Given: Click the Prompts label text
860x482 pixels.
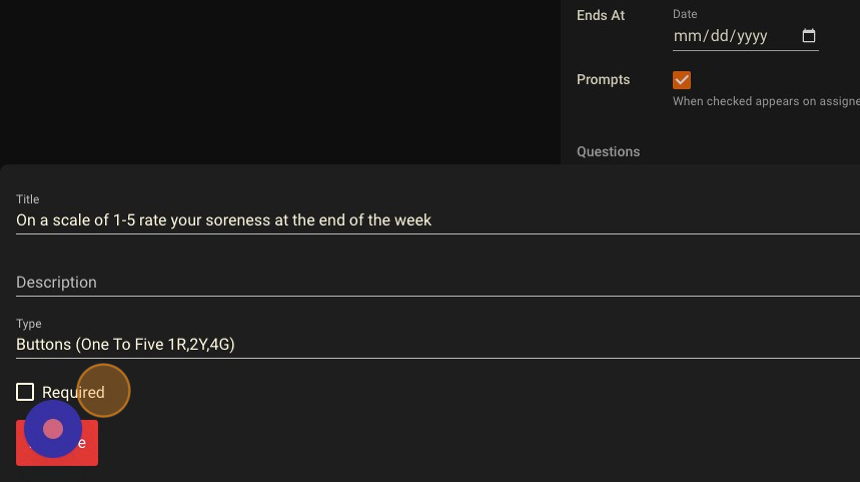Looking at the screenshot, I should (x=603, y=80).
